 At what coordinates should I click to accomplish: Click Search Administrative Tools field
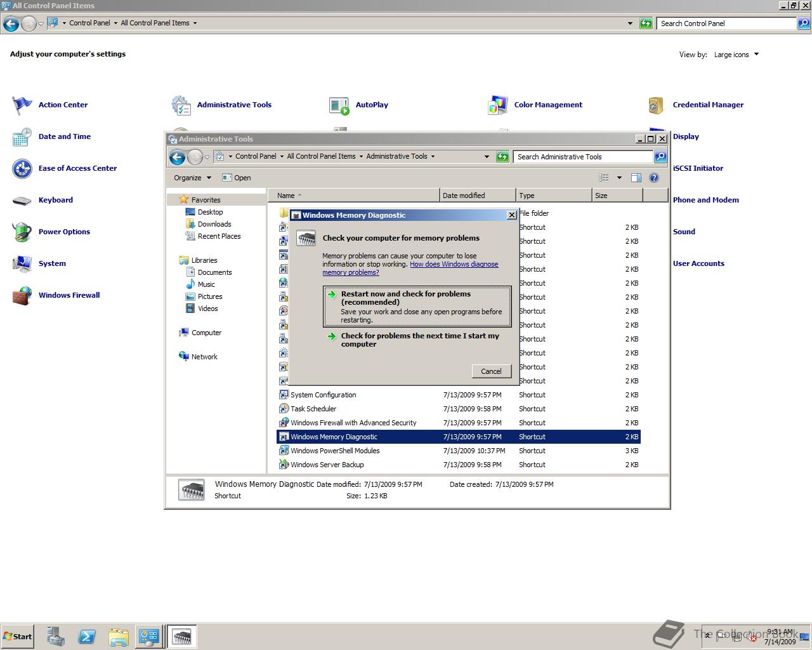pyautogui.click(x=583, y=157)
